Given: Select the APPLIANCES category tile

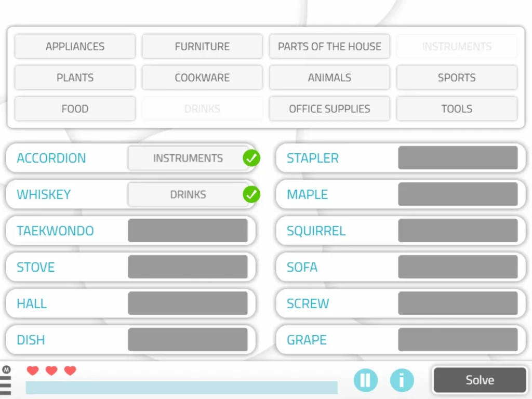Looking at the screenshot, I should [75, 46].
